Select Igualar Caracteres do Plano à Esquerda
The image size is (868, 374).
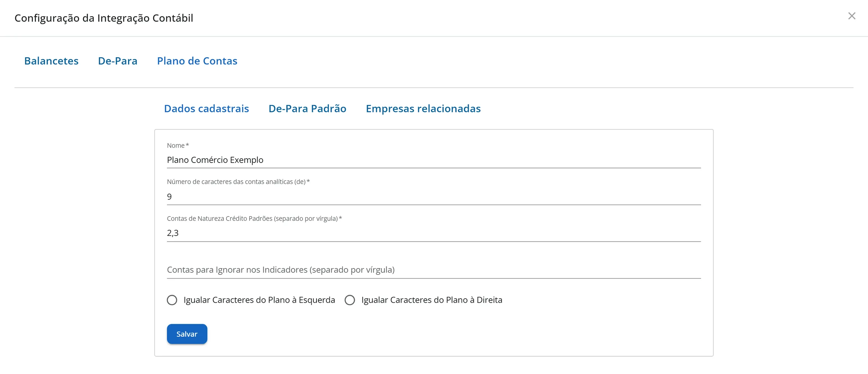pyautogui.click(x=172, y=300)
